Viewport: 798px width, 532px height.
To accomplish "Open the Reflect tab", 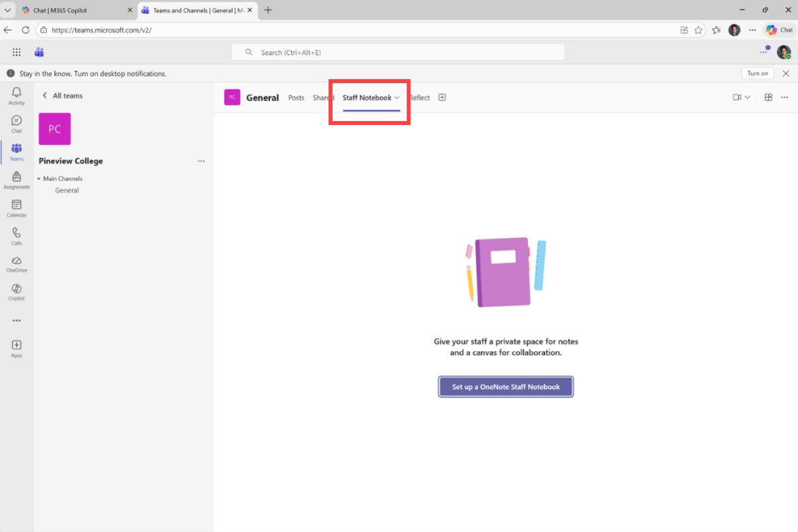I will pos(419,98).
